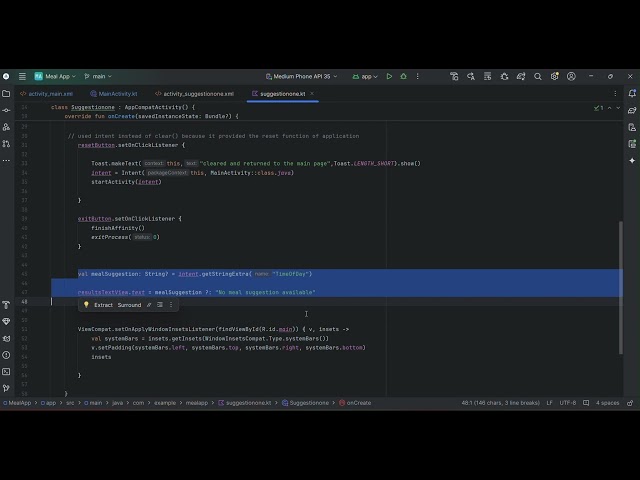
Task: Click the inspections checkmark widget
Action: coord(598,108)
